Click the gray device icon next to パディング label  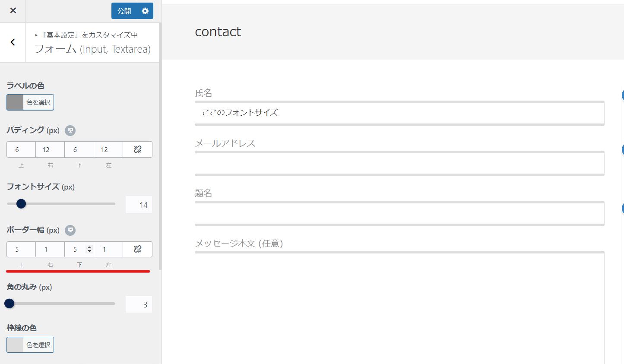(x=70, y=130)
